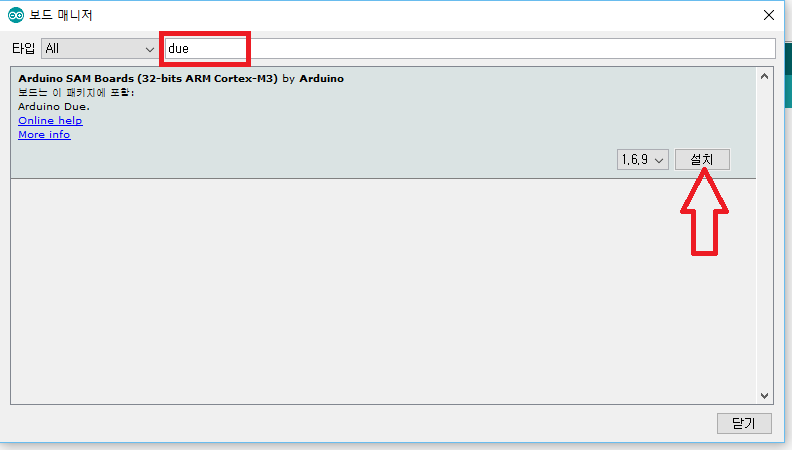Viewport: 792px width, 450px height.
Task: Open the More info link
Action: tap(44, 135)
